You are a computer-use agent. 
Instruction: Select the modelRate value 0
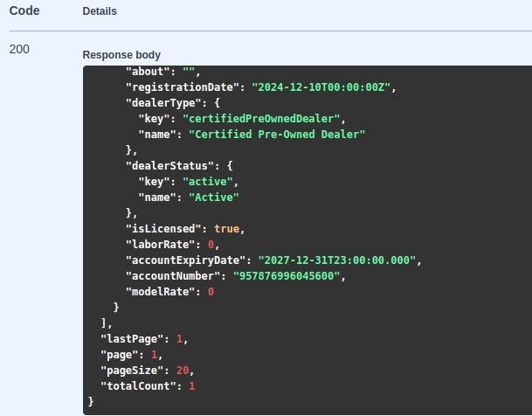[x=211, y=292]
